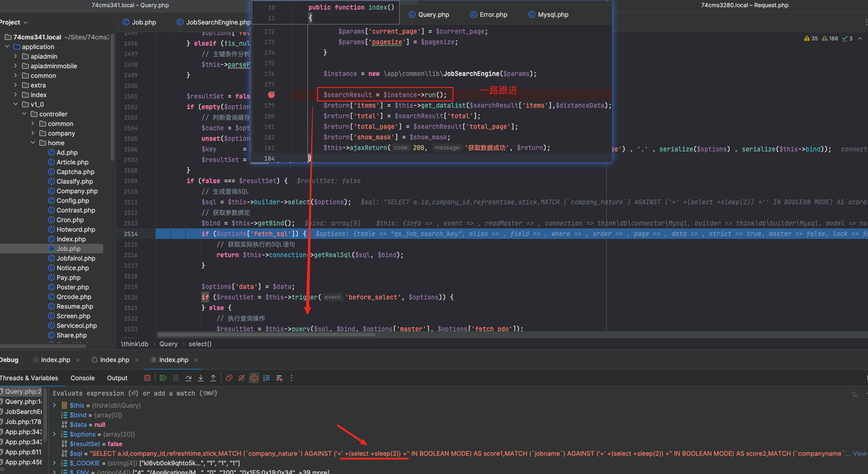Click the Step Into arrow icon

click(x=201, y=378)
